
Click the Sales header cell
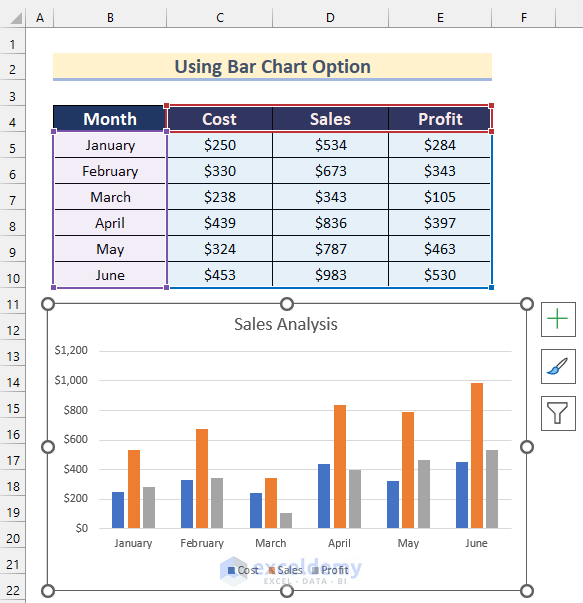point(330,119)
